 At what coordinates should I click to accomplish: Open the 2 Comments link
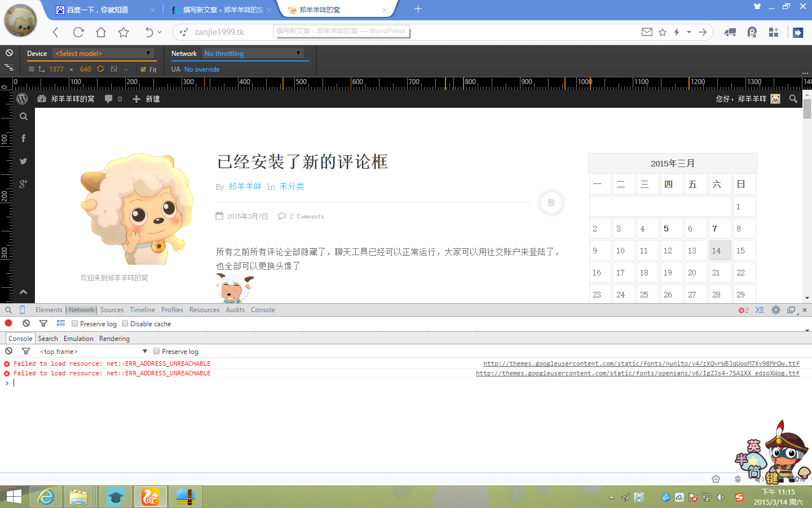(x=307, y=216)
